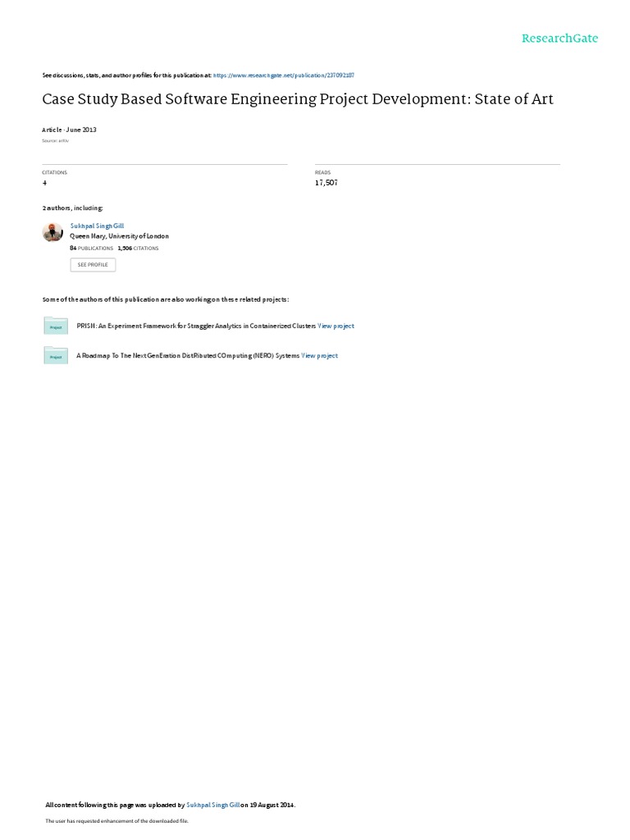Click the PRISM project folder icon
Viewport: 630px width, 840px height.
pos(56,326)
